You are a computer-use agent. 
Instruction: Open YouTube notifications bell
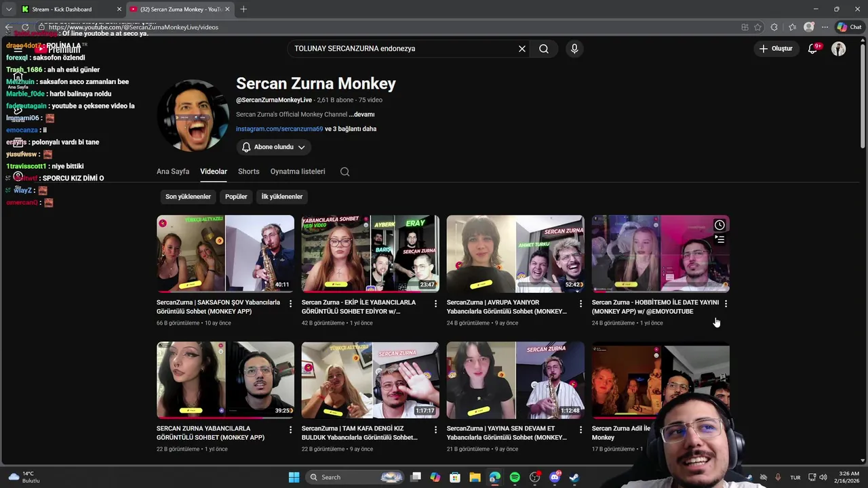[x=813, y=49]
